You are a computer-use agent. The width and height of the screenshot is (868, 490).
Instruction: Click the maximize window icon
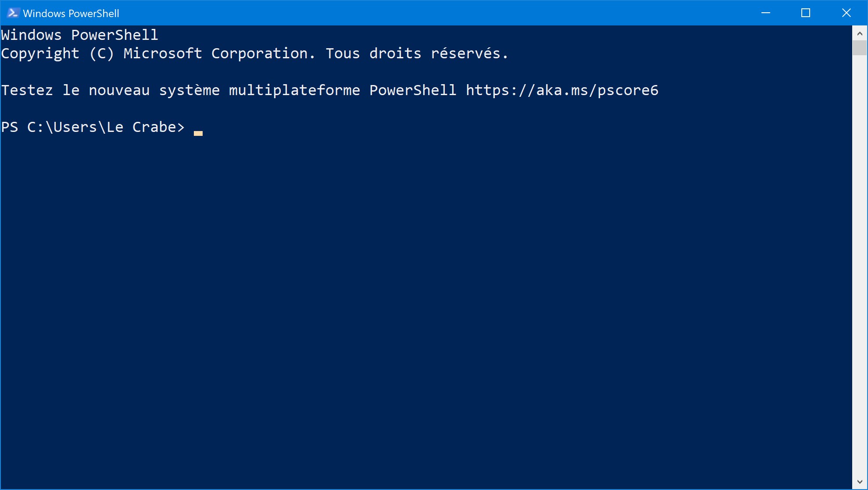[x=805, y=13]
